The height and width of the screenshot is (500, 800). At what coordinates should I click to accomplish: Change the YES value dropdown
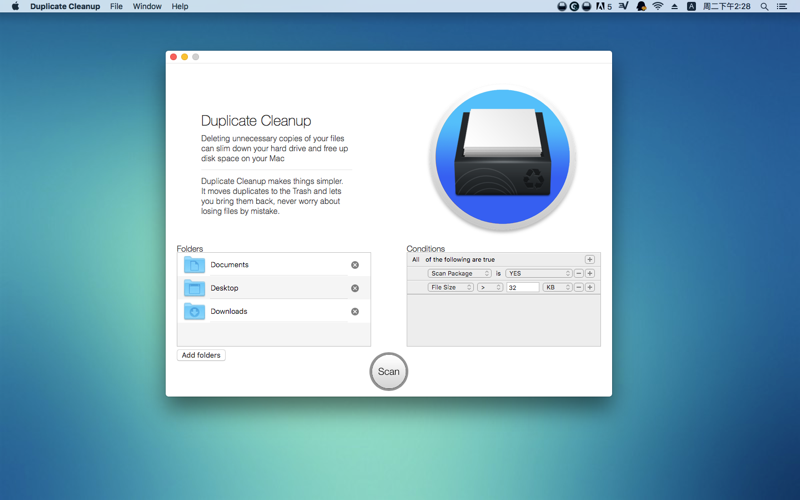click(539, 274)
